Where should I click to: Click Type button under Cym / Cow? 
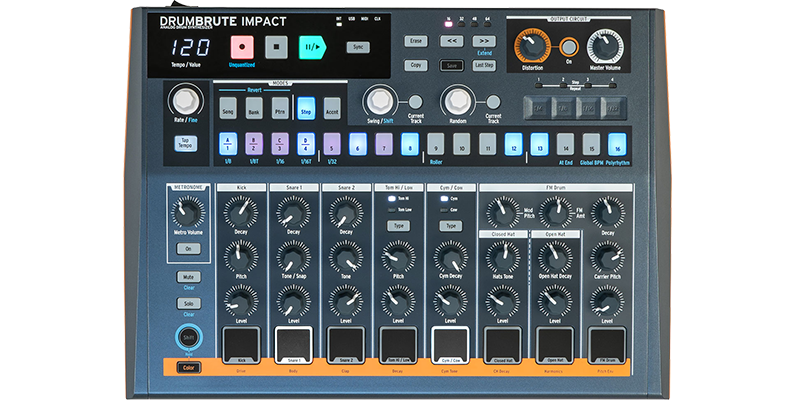[451, 226]
